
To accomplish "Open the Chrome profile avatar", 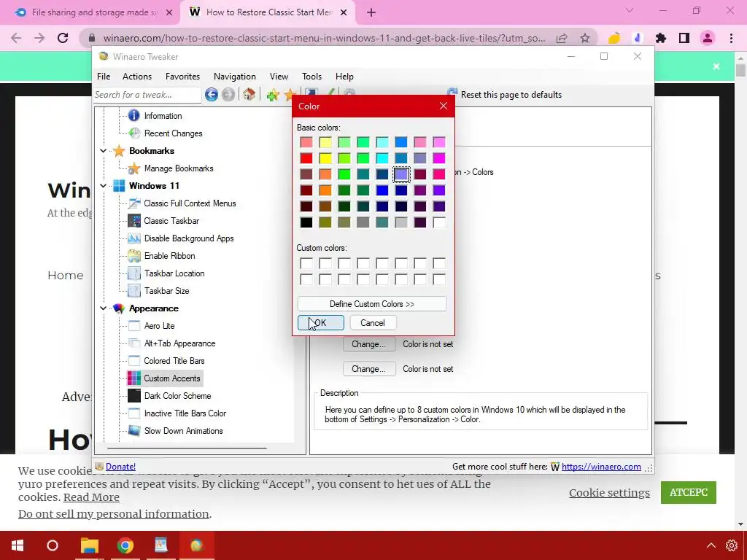I will click(x=708, y=38).
